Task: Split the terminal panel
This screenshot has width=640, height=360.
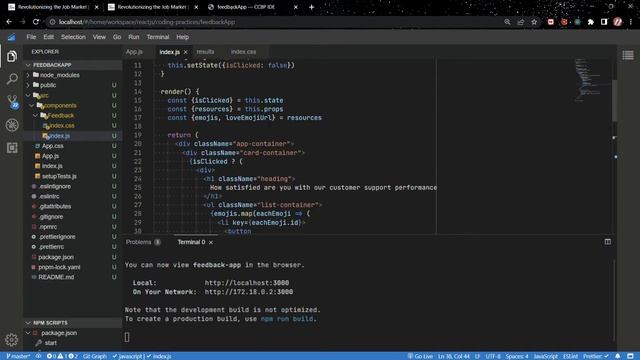Action: click(x=607, y=242)
